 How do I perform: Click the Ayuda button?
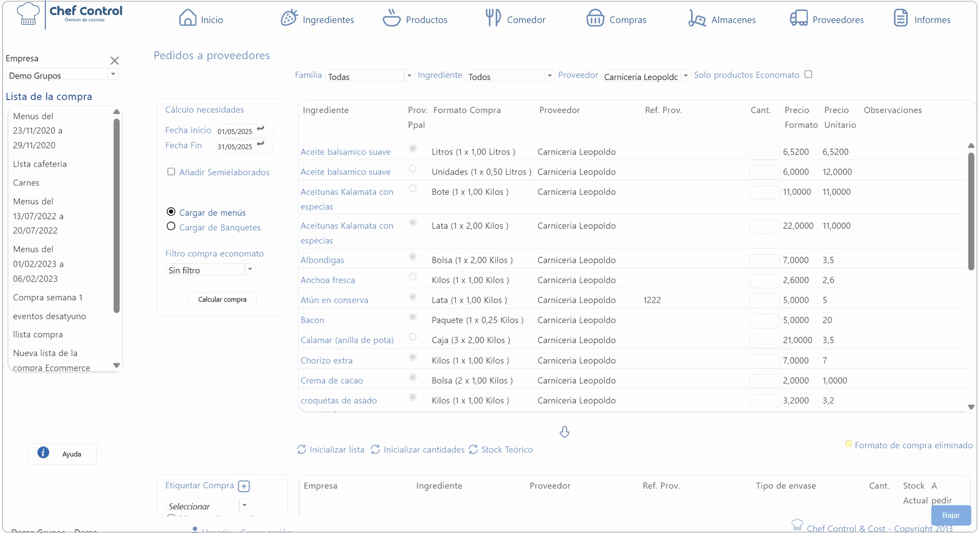[62, 453]
